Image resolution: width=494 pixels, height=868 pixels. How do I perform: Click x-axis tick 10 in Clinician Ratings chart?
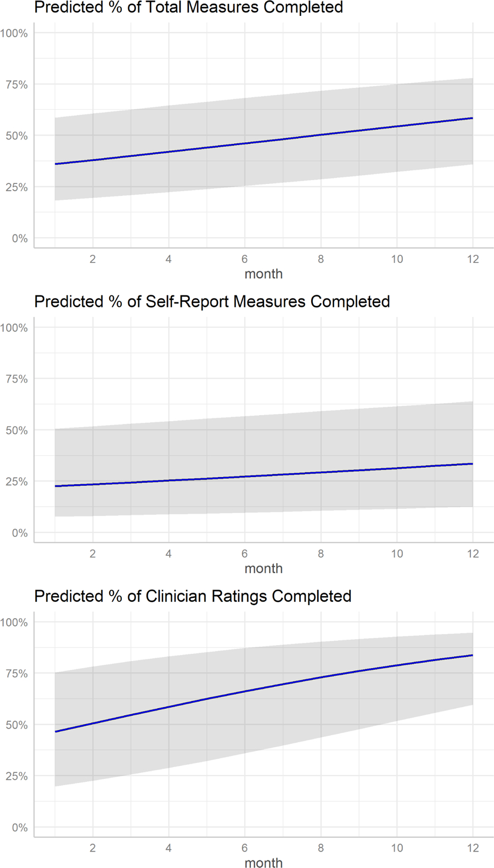[x=397, y=848]
